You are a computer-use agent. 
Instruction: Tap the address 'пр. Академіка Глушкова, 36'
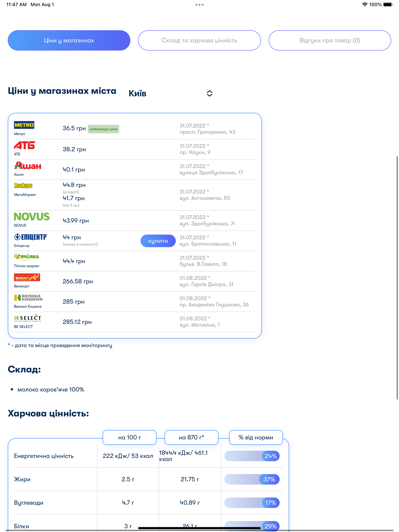pyautogui.click(x=214, y=304)
